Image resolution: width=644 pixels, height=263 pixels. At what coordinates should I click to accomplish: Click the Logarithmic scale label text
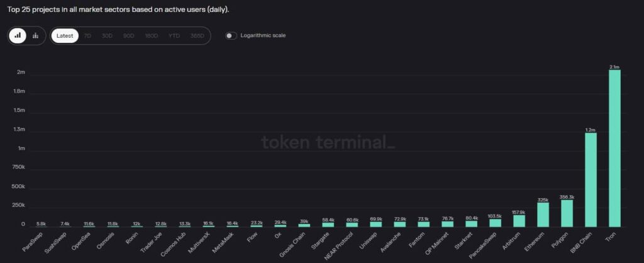263,36
